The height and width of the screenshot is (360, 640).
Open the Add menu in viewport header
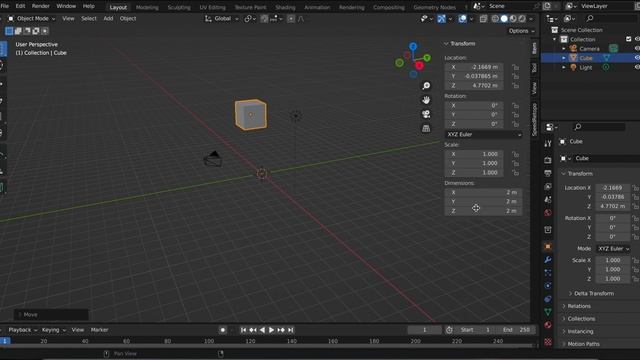(x=108, y=19)
